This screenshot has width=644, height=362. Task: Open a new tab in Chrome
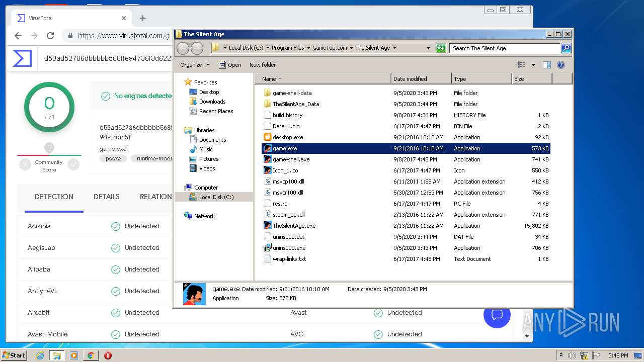point(143,18)
